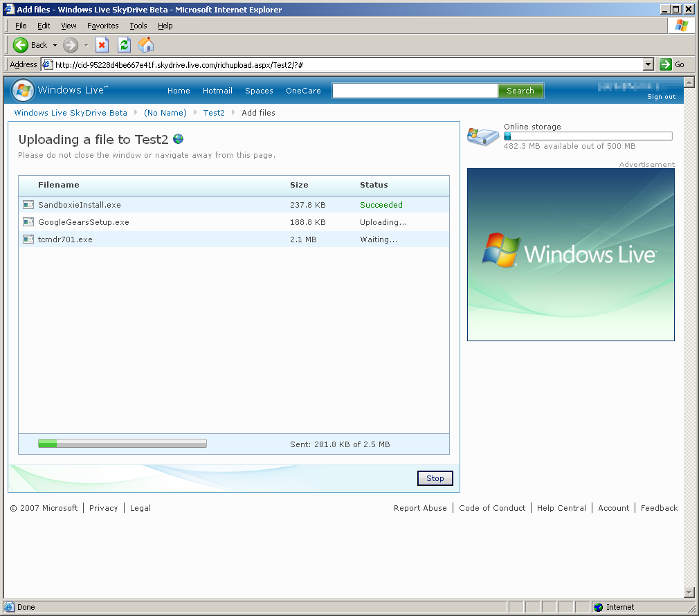Go to Home in Windows Live navigation
This screenshot has width=699, height=616.
(179, 91)
